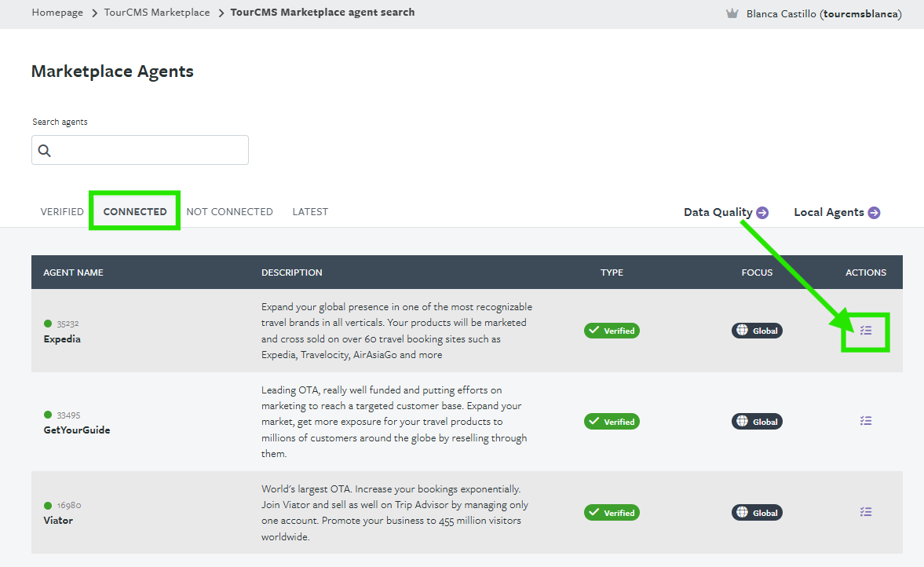924x567 pixels.
Task: Focus the Search agents input field
Action: coord(140,150)
